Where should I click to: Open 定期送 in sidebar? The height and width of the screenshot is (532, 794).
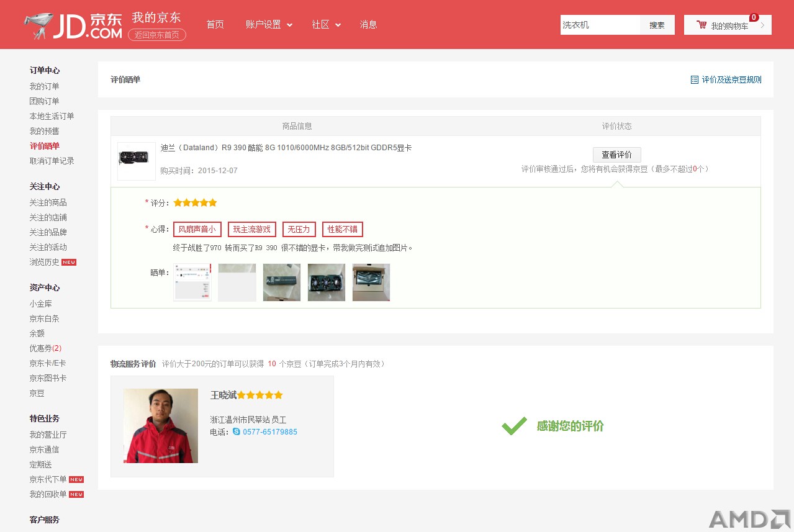(41, 464)
